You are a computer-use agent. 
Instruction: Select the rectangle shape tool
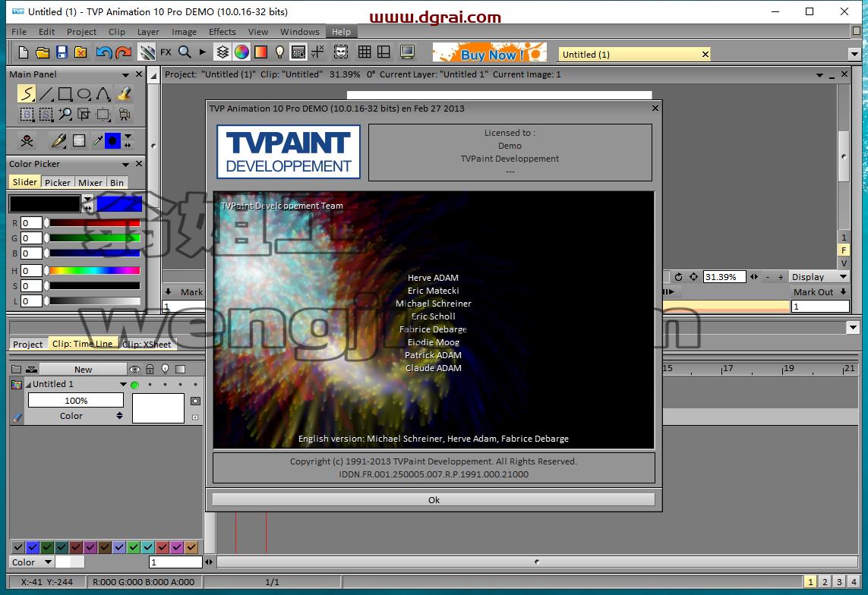click(65, 94)
